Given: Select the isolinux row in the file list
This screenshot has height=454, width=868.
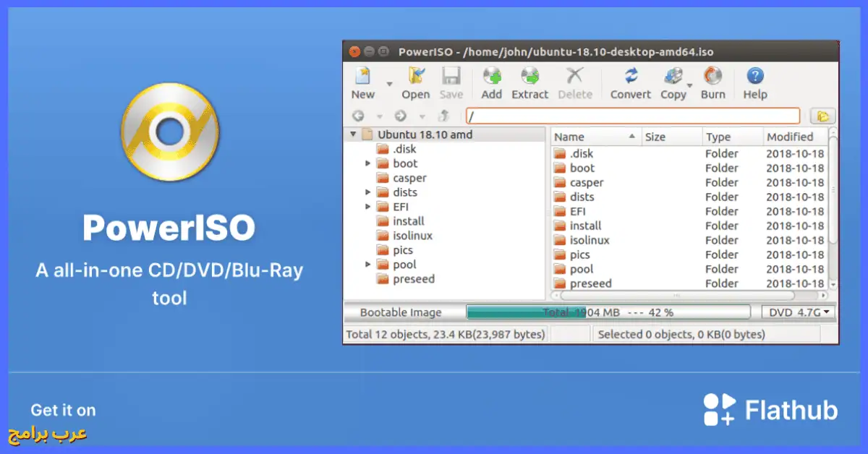Looking at the screenshot, I should (689, 240).
